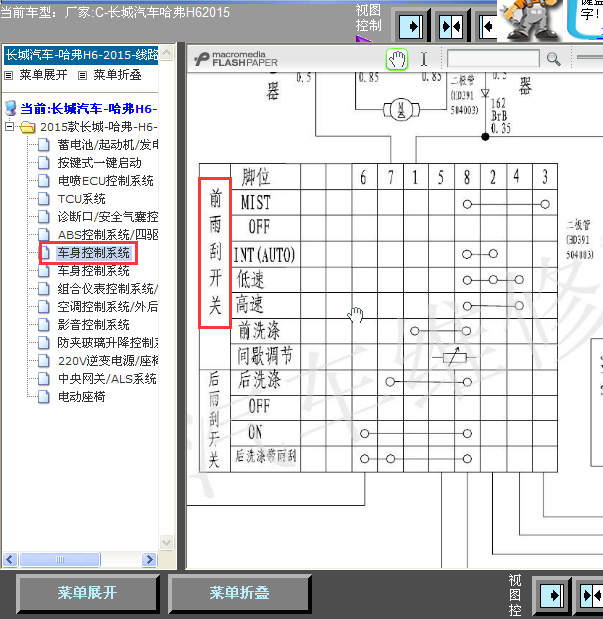Click document icon beside TCU系统

point(43,199)
